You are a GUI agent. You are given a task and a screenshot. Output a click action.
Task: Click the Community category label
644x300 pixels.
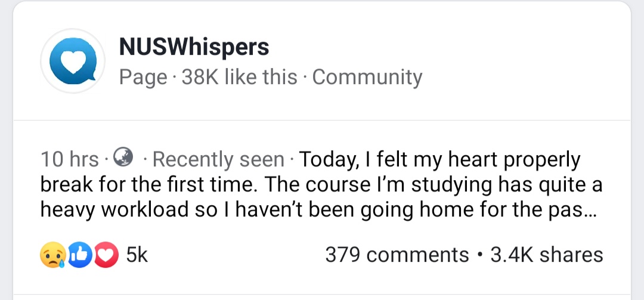[x=367, y=77]
